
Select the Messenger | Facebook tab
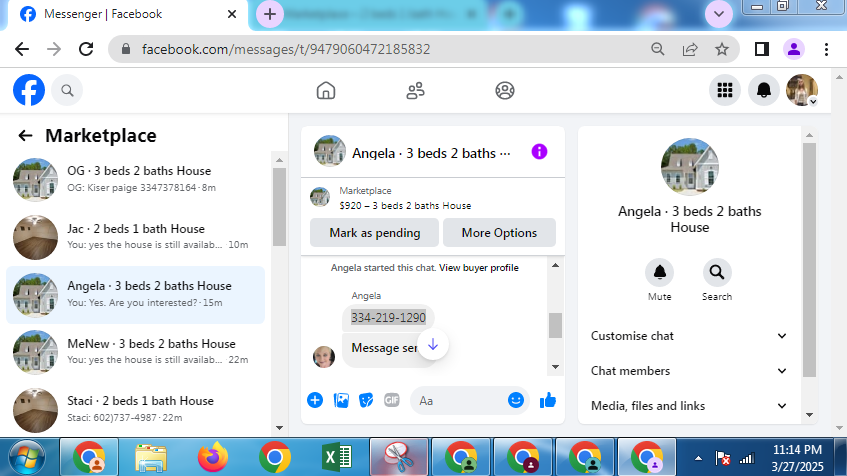(x=127, y=14)
